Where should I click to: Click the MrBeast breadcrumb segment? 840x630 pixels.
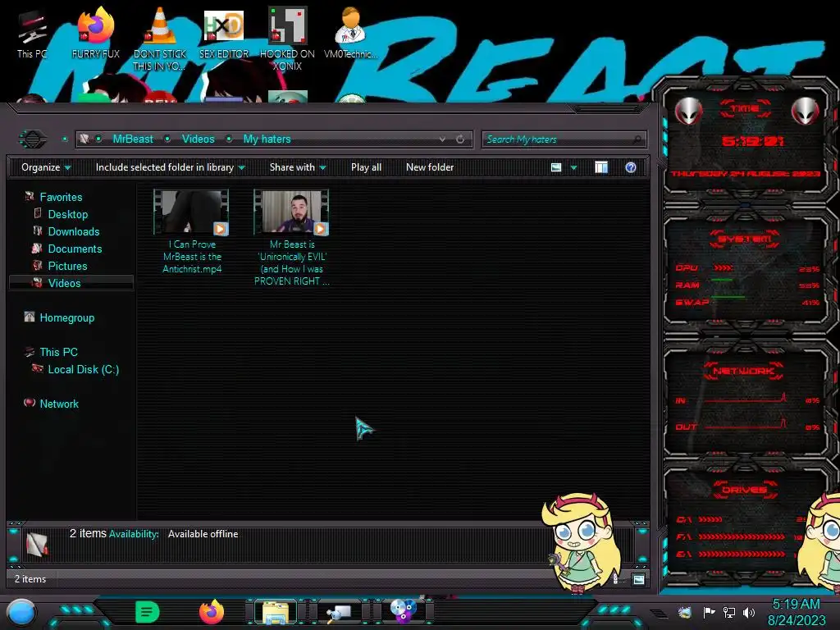(133, 139)
